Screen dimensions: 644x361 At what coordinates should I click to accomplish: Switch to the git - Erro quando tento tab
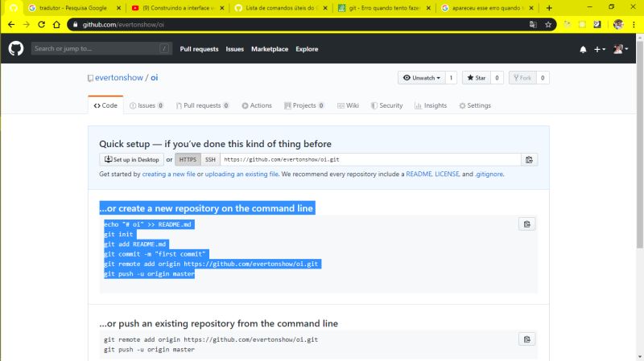click(x=384, y=8)
